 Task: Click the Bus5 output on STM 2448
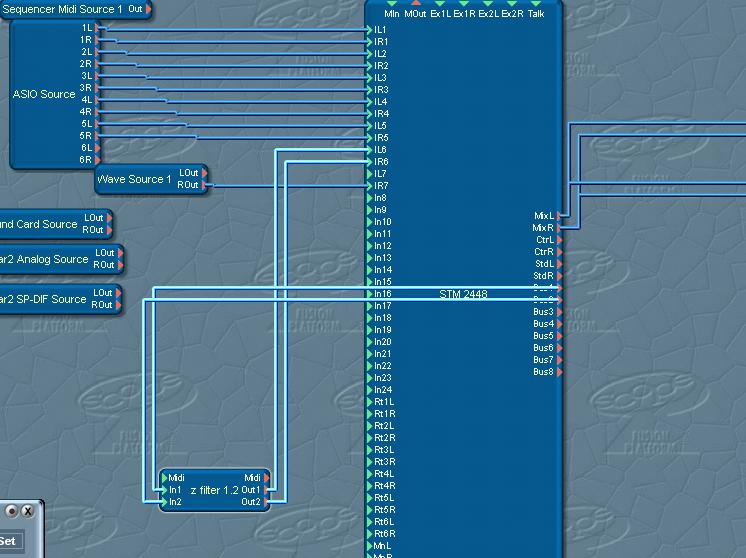[x=560, y=335]
